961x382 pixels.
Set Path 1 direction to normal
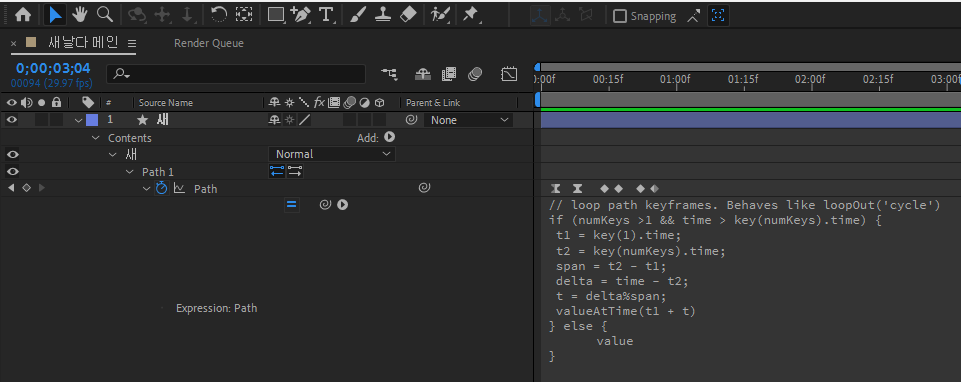(295, 172)
